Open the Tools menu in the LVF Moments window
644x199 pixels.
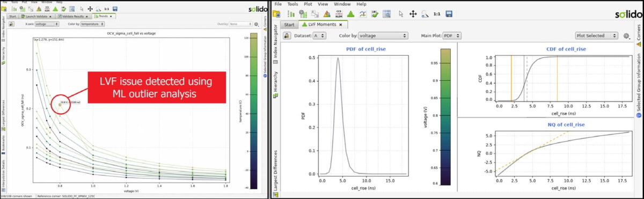tap(292, 4)
